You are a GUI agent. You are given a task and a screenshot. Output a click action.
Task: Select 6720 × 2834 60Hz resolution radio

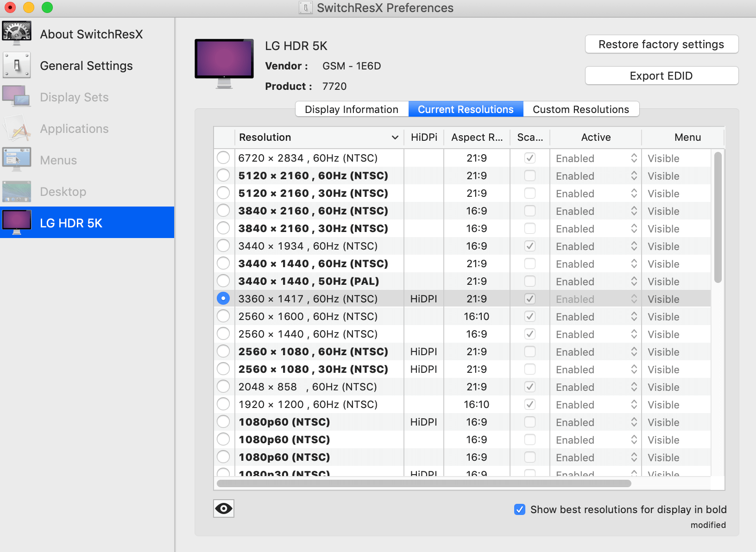(x=223, y=158)
